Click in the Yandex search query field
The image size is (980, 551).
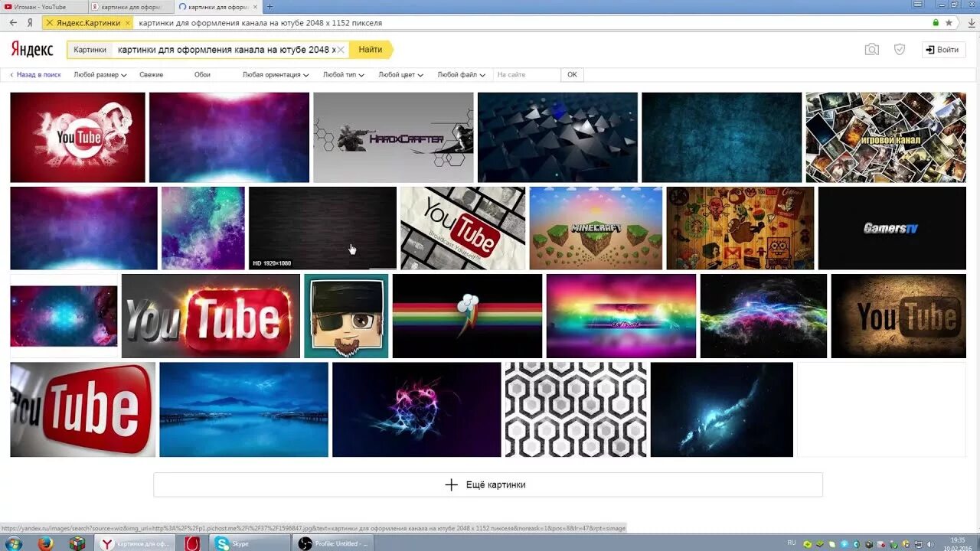tap(226, 49)
